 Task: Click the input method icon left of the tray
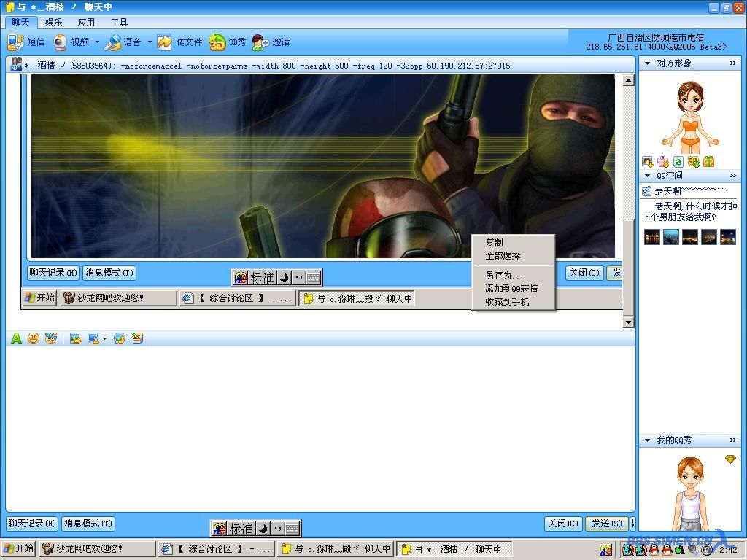(606, 550)
